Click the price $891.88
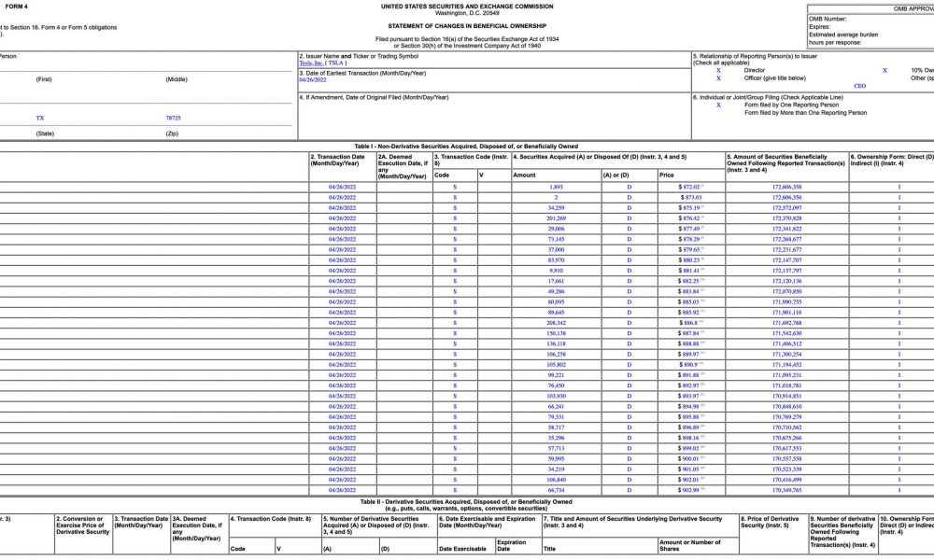The width and height of the screenshot is (934, 560). coord(689,375)
